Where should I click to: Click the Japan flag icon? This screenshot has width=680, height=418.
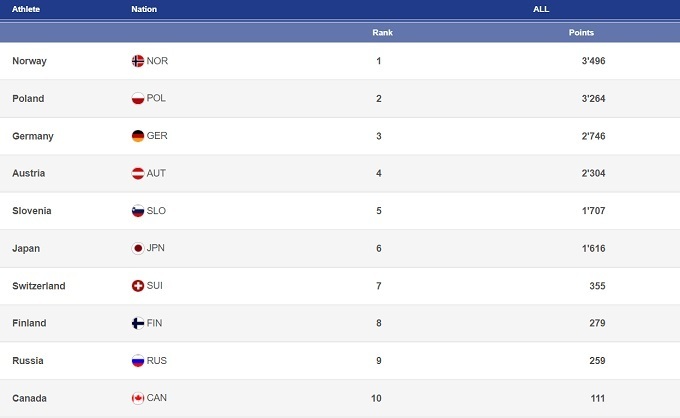138,249
